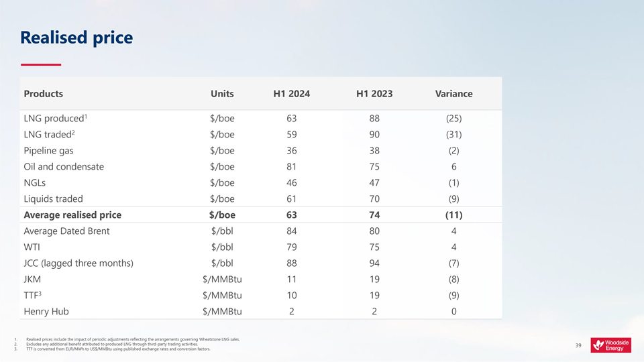The width and height of the screenshot is (644, 362).
Task: Click the LNG traded variance value (31)
Action: coord(453,135)
